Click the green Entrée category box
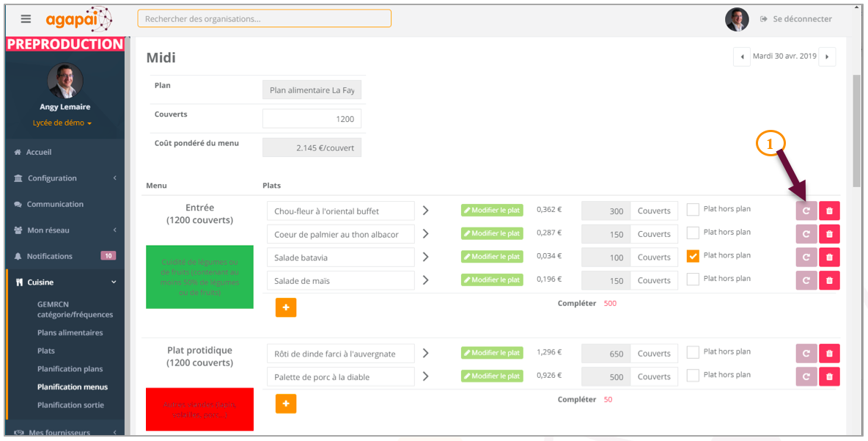The height and width of the screenshot is (441, 868). click(200, 277)
